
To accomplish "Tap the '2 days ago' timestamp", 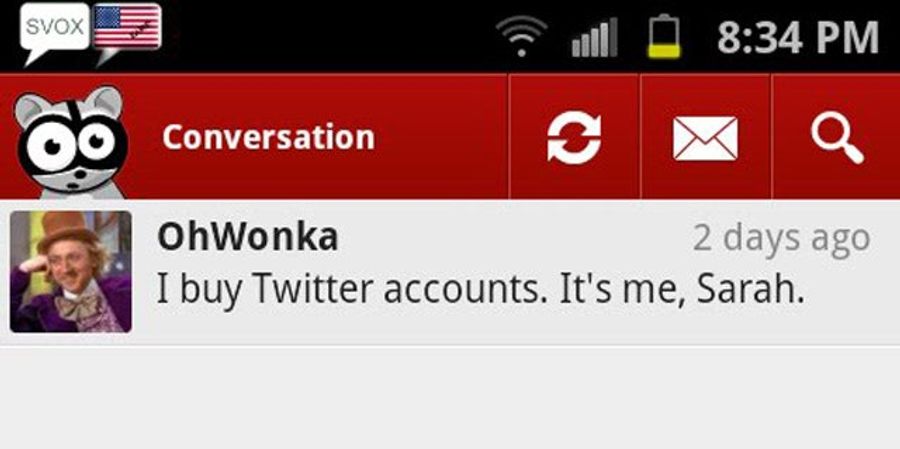I will [x=781, y=238].
